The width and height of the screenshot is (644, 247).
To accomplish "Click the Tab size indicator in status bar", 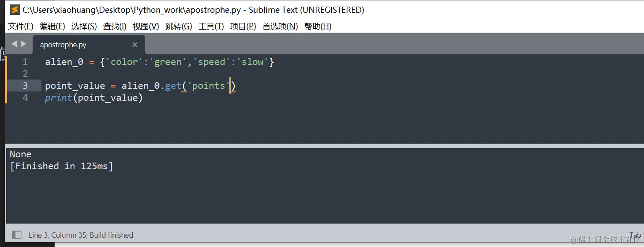I will point(636,235).
